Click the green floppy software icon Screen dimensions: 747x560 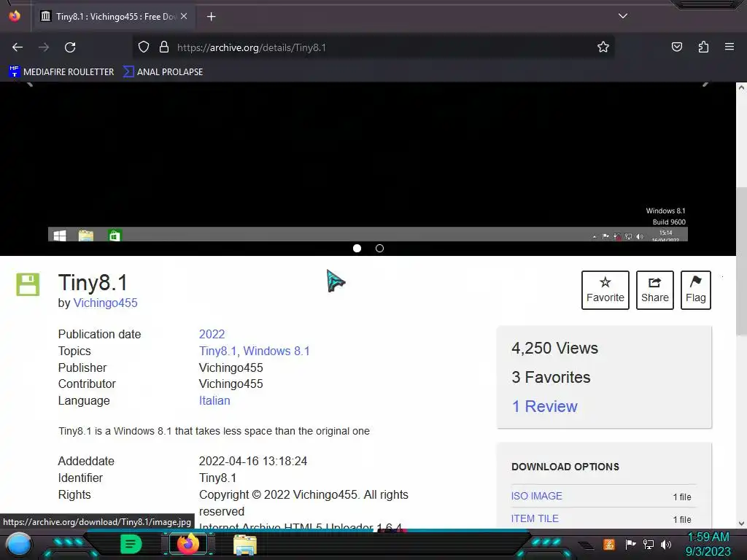pyautogui.click(x=28, y=285)
